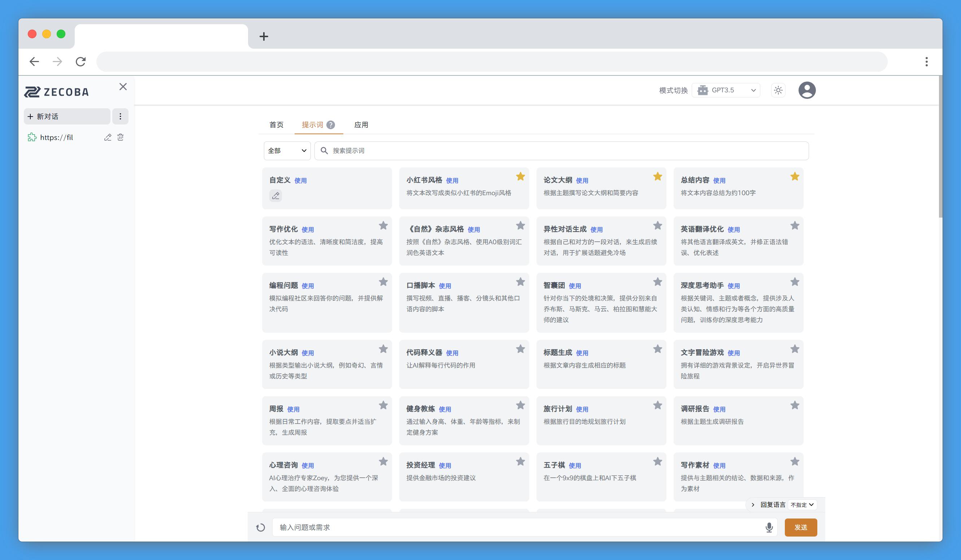Click the refresh icon beside chat input
The height and width of the screenshot is (560, 961).
click(260, 528)
